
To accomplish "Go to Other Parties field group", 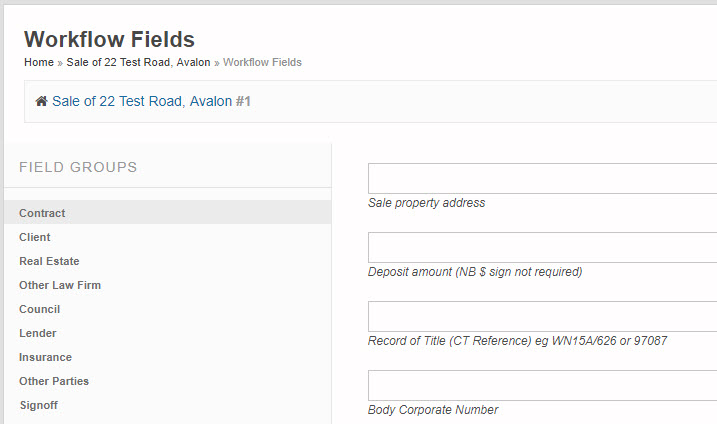I will 54,381.
